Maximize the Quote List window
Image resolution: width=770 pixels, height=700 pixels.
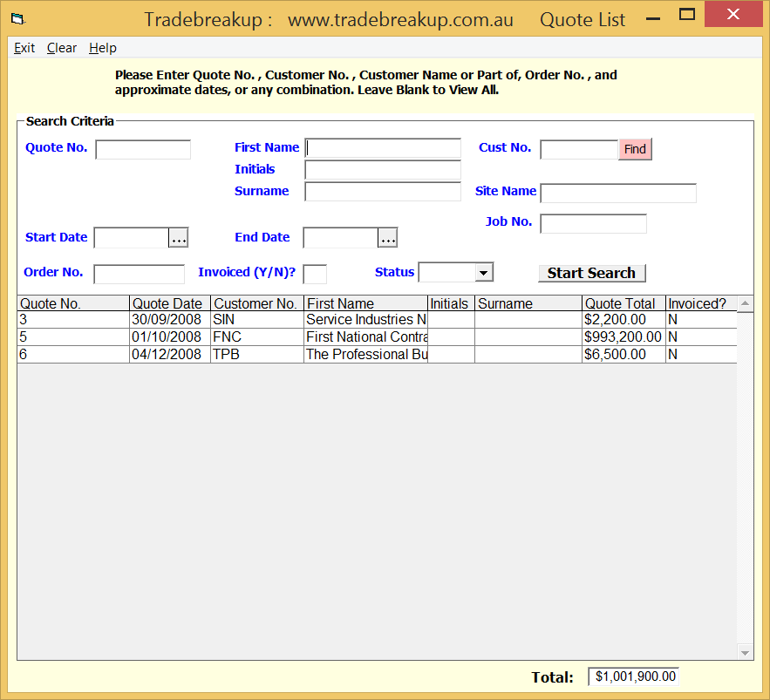point(687,15)
